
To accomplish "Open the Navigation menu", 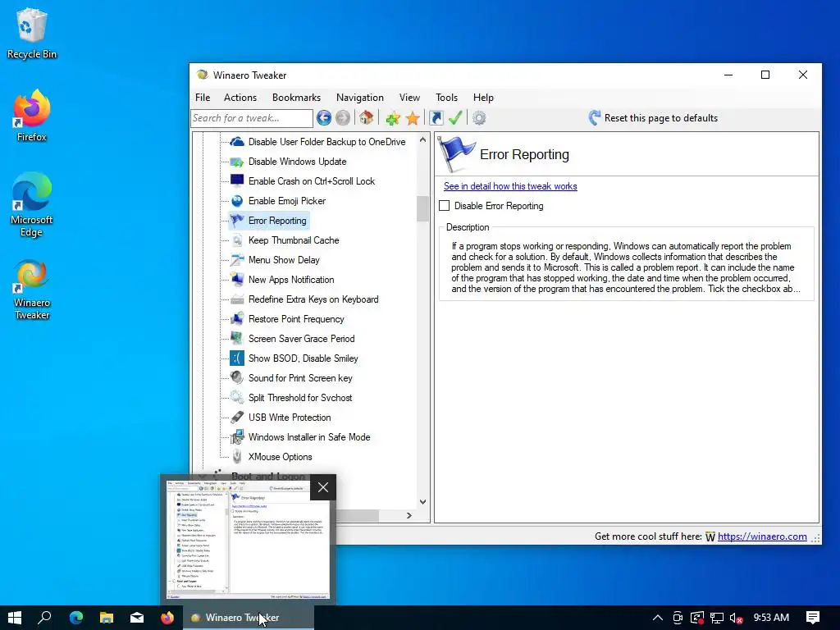I will coord(360,98).
